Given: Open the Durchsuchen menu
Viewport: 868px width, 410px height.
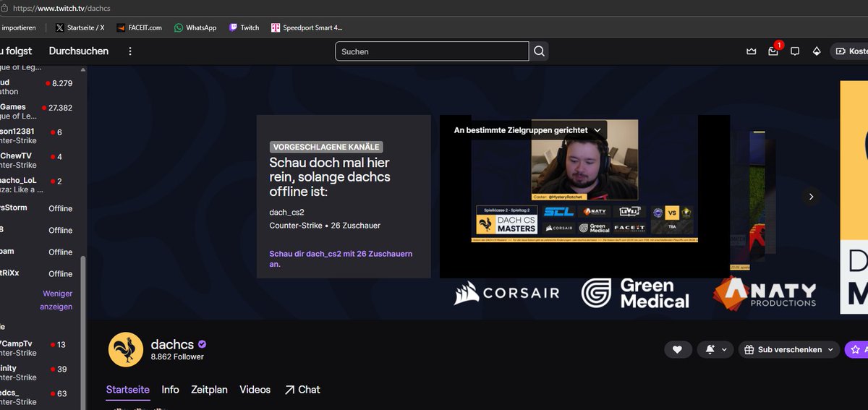Looking at the screenshot, I should pyautogui.click(x=79, y=51).
